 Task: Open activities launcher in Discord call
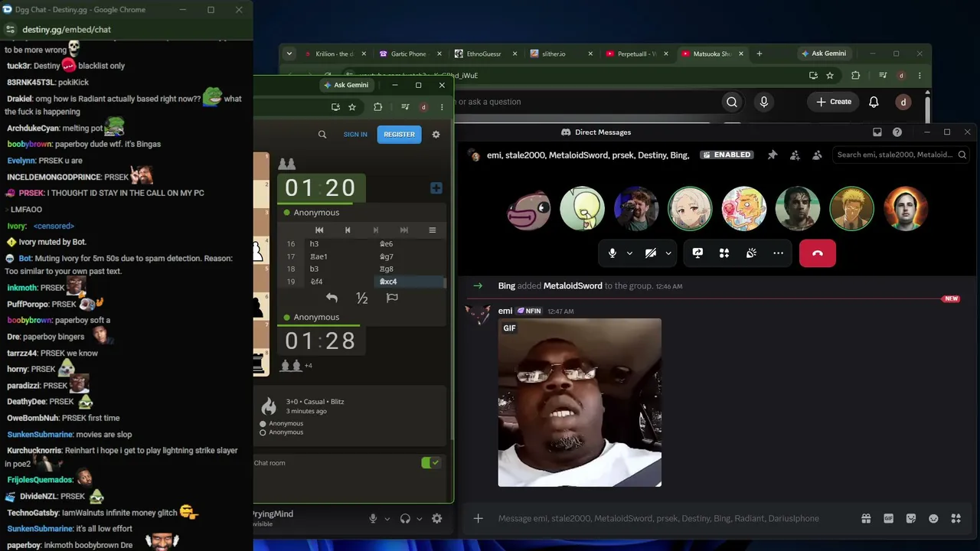tap(724, 253)
